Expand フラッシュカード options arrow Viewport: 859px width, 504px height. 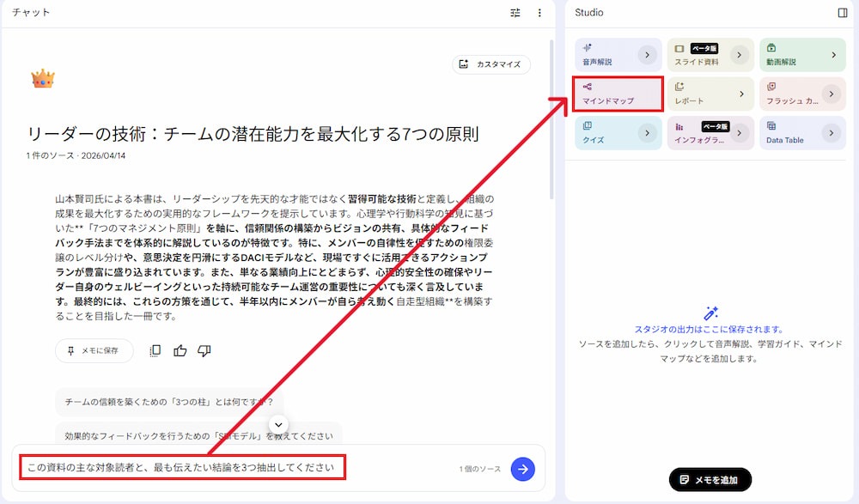pyautogui.click(x=831, y=94)
